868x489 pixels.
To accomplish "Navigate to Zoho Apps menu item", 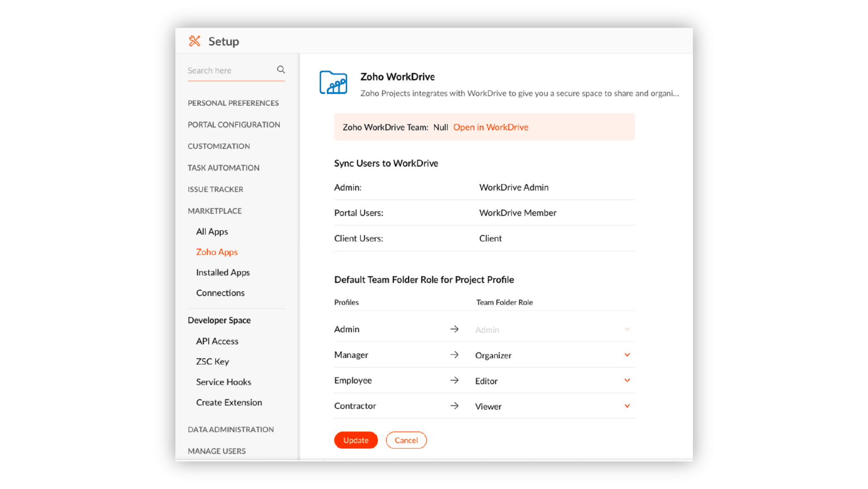I will [x=217, y=251].
